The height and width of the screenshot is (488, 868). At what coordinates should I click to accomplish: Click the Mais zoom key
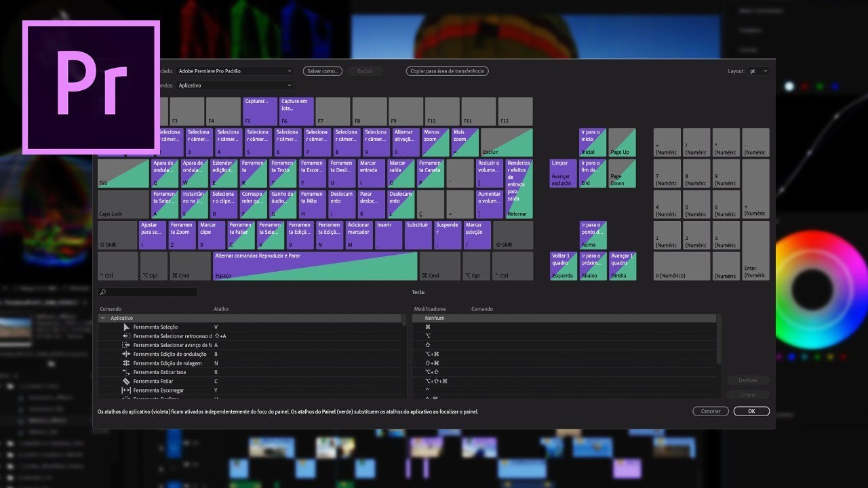tap(465, 142)
